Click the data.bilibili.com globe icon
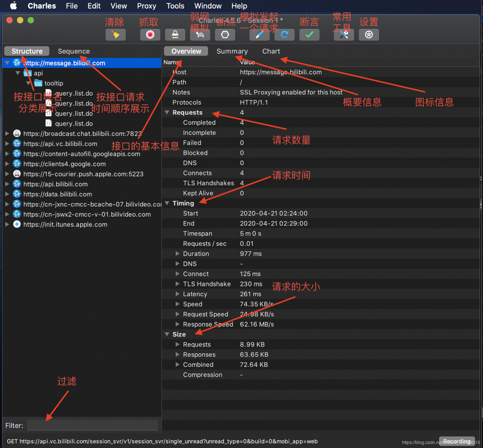Viewport: 483px width, 448px height. [17, 194]
